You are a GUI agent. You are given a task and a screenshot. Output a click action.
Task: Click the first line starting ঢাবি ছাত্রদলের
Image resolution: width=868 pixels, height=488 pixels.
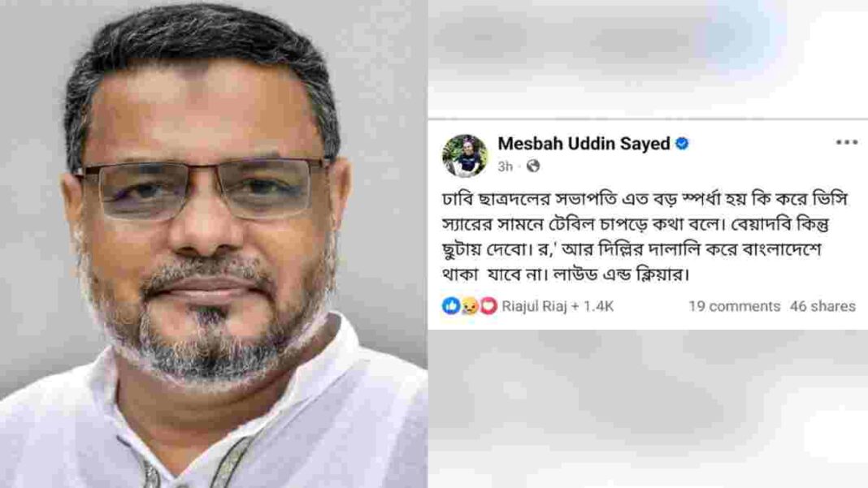[645, 199]
